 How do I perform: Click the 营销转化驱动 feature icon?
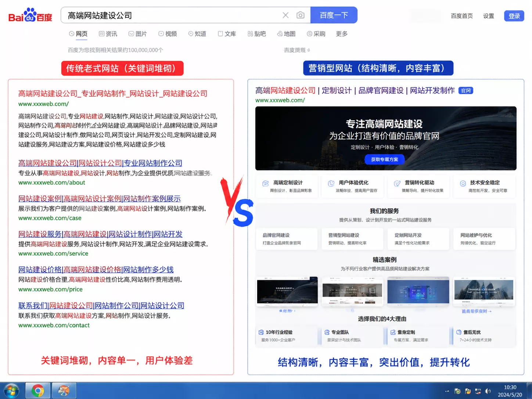pyautogui.click(x=397, y=183)
